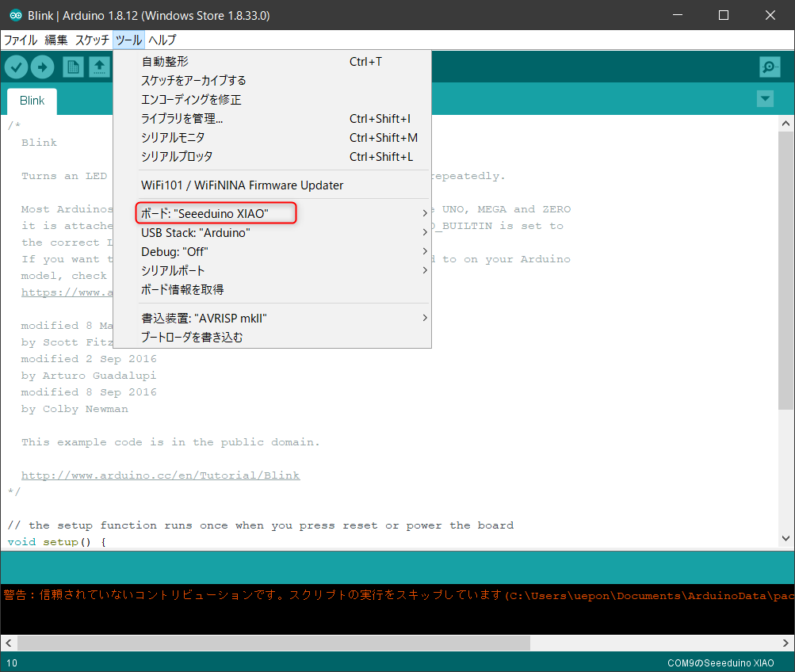Choose スケッチをアーカイブする

(x=284, y=81)
